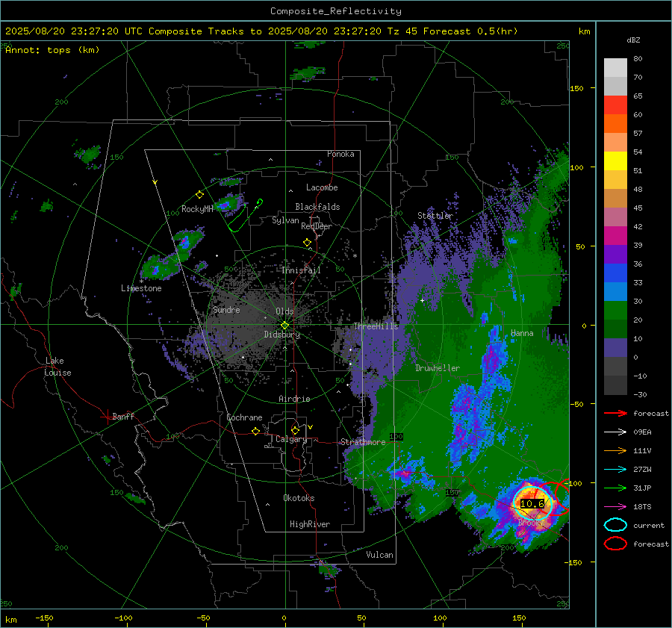Pick the orange swatch between 60 and 57 dBZ

tap(615, 124)
